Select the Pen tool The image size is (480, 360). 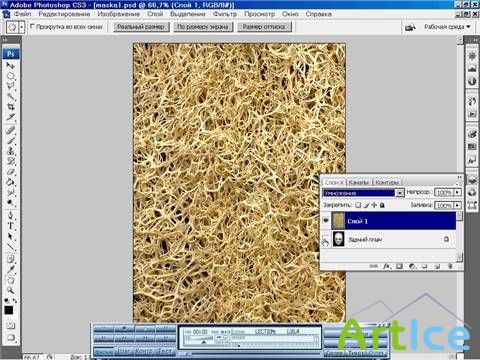point(10,216)
